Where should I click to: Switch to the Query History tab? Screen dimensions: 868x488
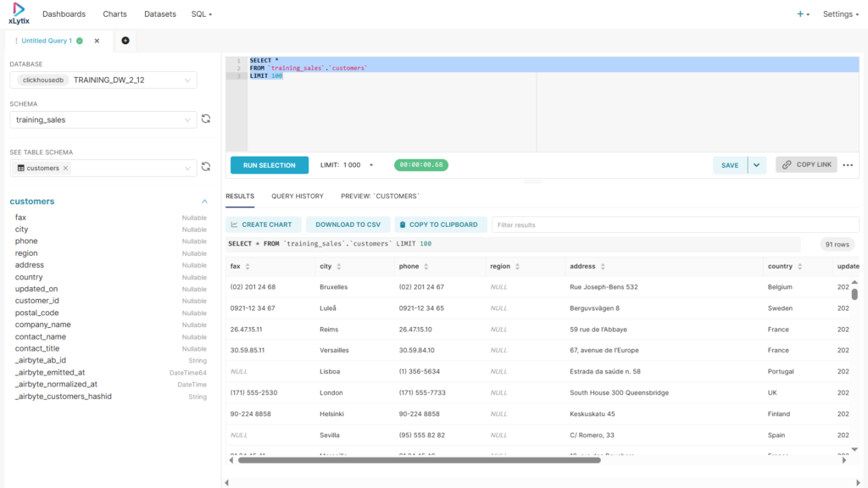(298, 196)
